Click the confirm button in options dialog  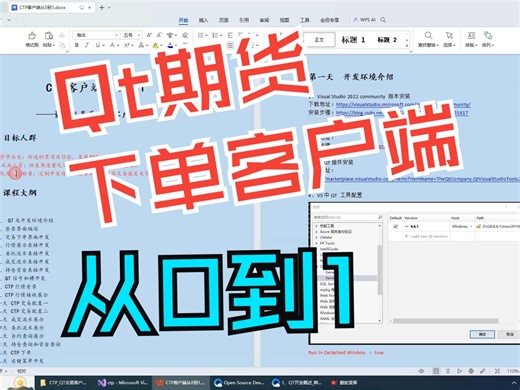[x=482, y=334]
